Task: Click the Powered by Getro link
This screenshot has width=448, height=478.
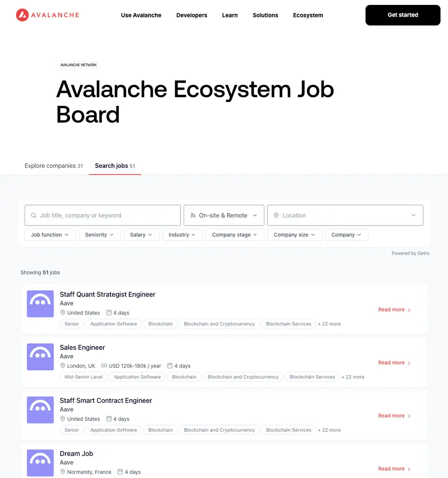Action: pyautogui.click(x=410, y=253)
